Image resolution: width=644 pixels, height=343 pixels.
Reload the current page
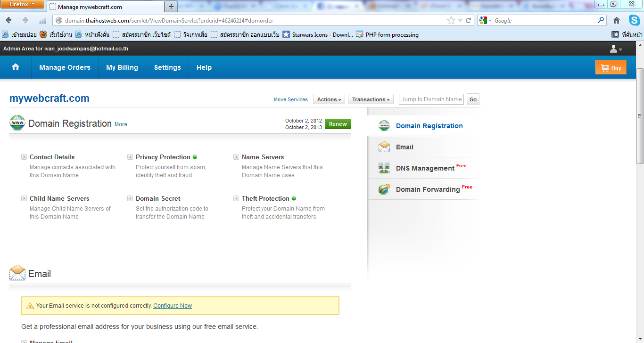tap(469, 21)
